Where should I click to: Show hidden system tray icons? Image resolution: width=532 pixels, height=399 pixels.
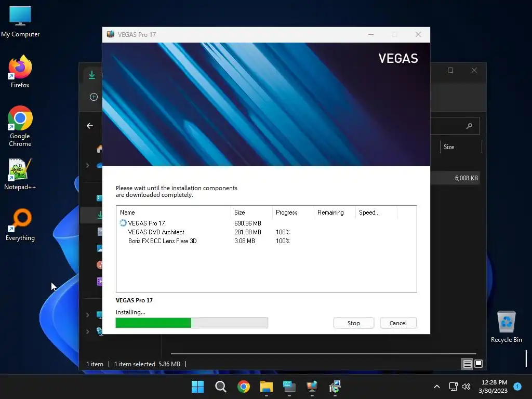437,387
